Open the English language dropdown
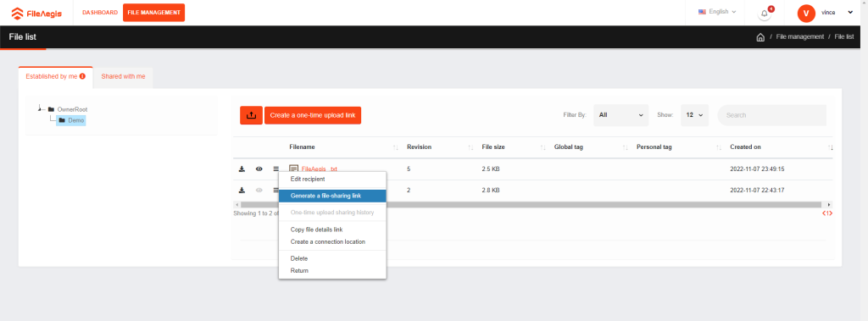The image size is (868, 321). point(717,12)
